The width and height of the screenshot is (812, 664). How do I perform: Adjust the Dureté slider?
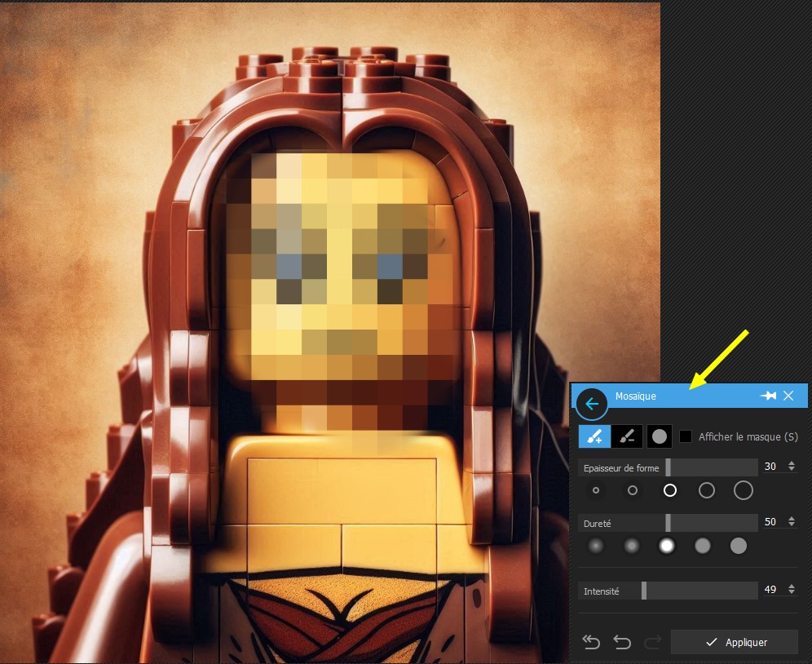(668, 523)
